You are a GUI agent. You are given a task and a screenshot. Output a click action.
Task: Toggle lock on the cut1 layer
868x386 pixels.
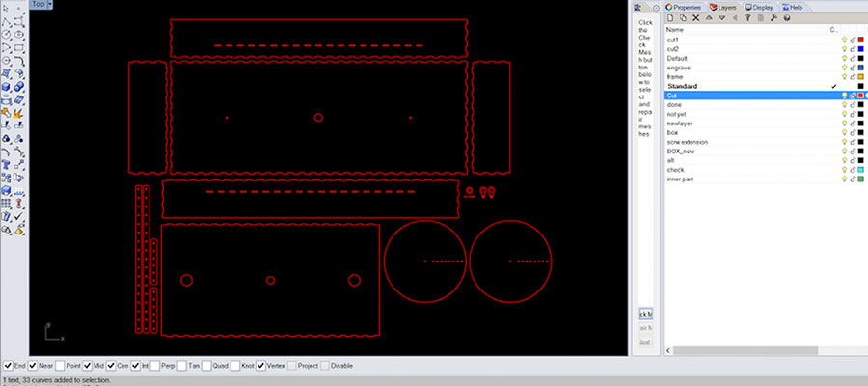coord(853,40)
